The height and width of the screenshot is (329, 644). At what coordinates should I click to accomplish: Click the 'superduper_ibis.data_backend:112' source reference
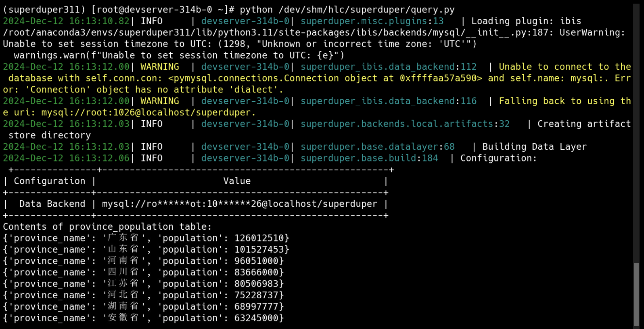pyautogui.click(x=389, y=67)
